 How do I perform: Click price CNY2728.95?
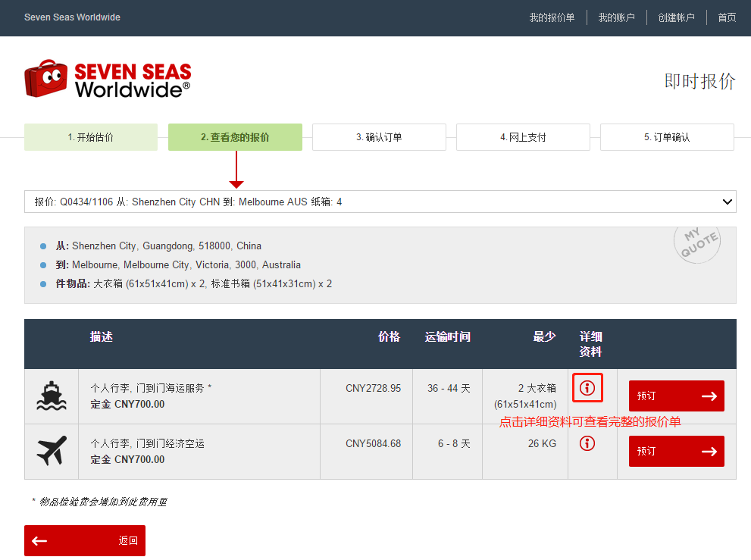click(373, 388)
